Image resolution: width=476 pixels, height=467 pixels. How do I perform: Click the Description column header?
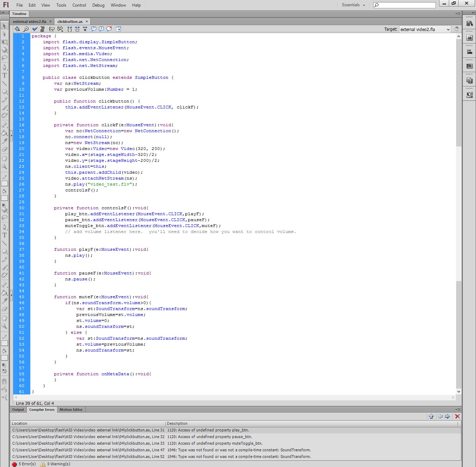312,423
